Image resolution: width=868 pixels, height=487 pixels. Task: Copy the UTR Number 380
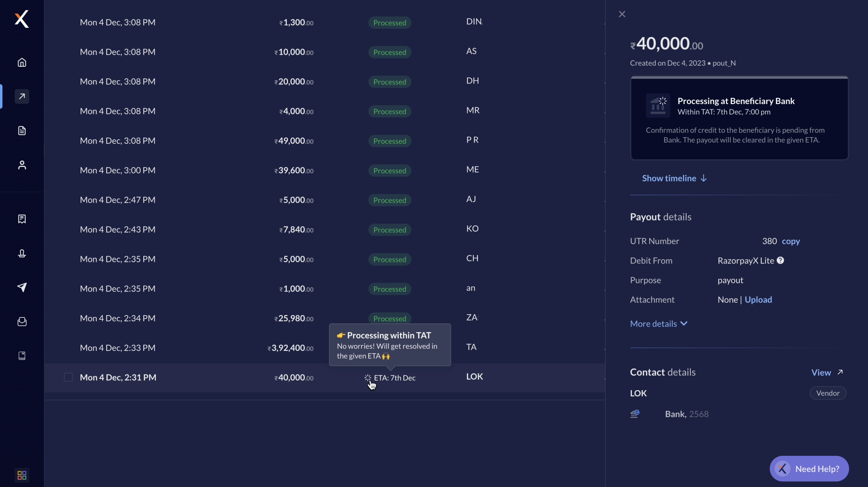coord(791,241)
